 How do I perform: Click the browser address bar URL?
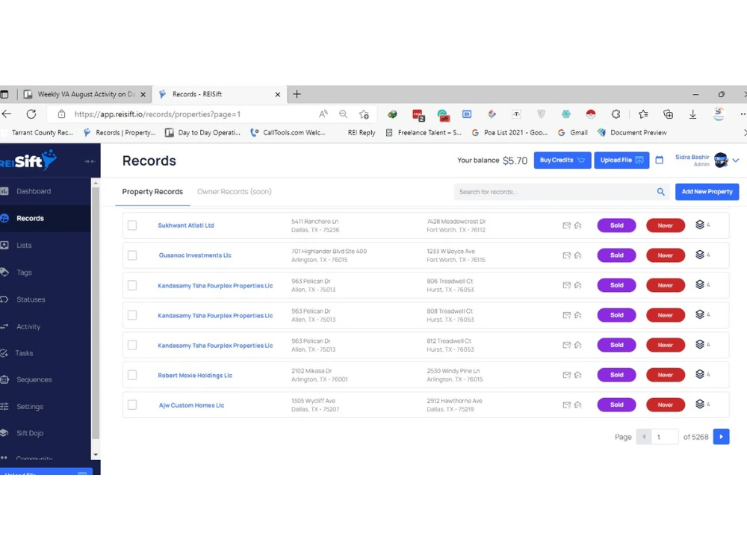coord(157,114)
